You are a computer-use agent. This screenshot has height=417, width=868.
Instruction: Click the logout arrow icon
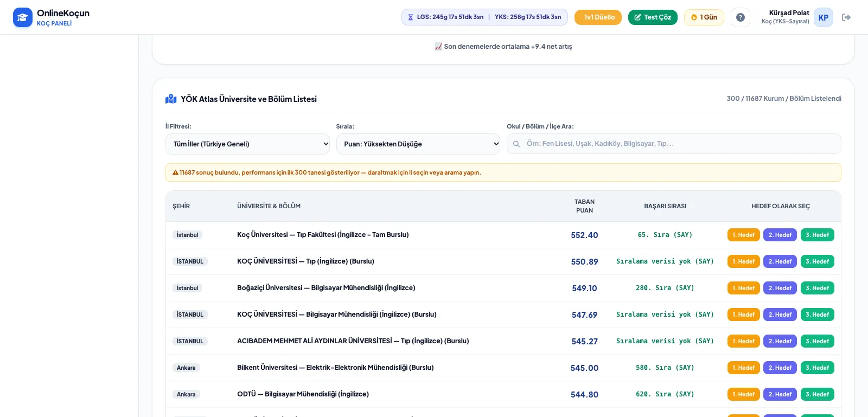pos(846,17)
